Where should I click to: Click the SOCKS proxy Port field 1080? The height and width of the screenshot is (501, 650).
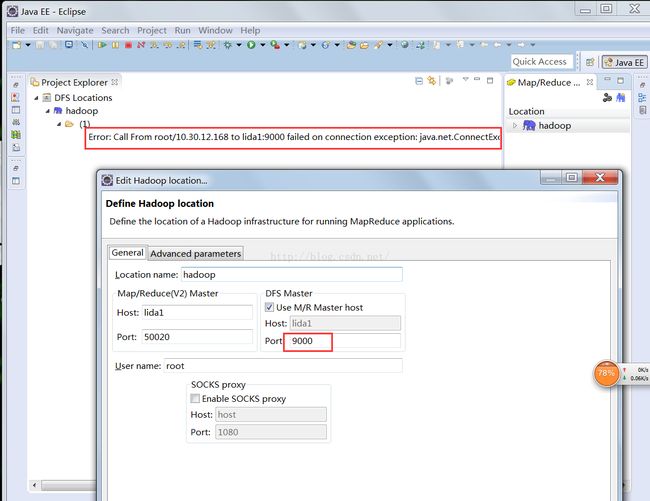271,432
